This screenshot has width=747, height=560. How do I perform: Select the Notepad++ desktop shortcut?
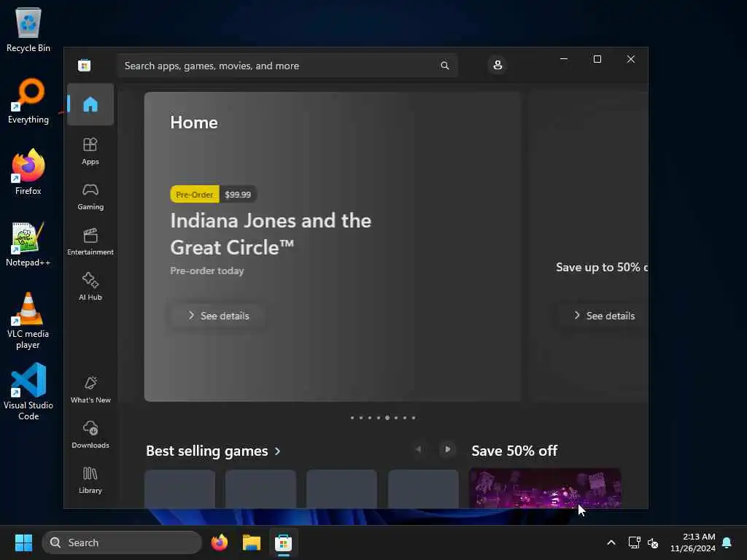pos(28,244)
